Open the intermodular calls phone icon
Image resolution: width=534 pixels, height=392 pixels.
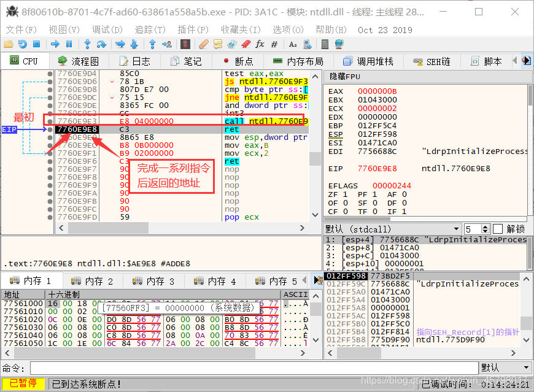click(x=307, y=44)
